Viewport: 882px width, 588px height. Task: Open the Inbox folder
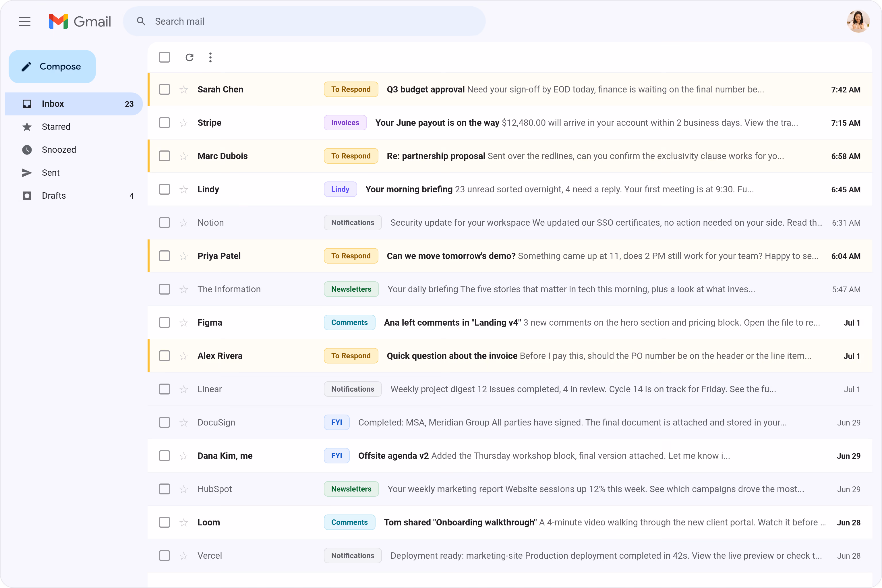(x=74, y=104)
